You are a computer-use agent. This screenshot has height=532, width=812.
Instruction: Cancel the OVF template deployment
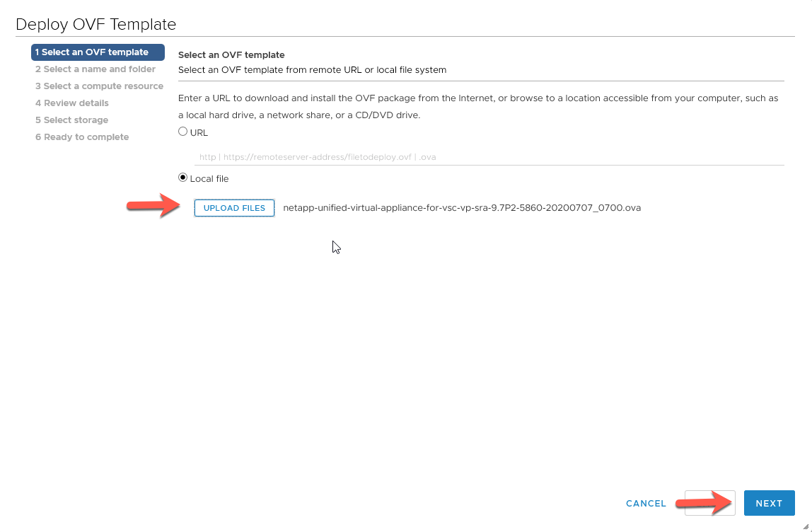(645, 503)
